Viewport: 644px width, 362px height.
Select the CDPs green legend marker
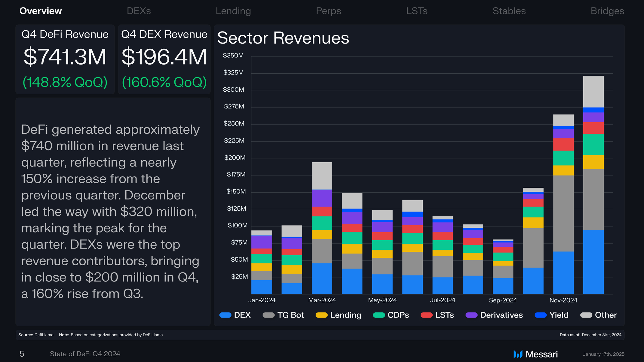379,315
